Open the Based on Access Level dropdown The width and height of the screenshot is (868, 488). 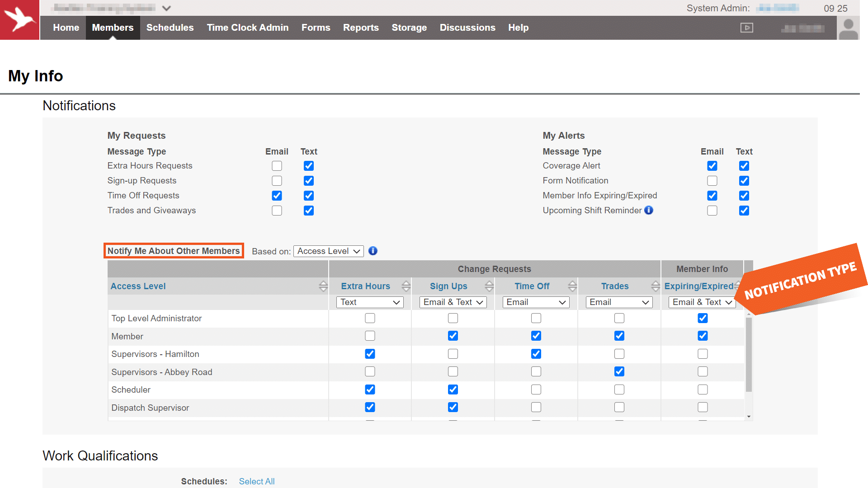pyautogui.click(x=329, y=251)
